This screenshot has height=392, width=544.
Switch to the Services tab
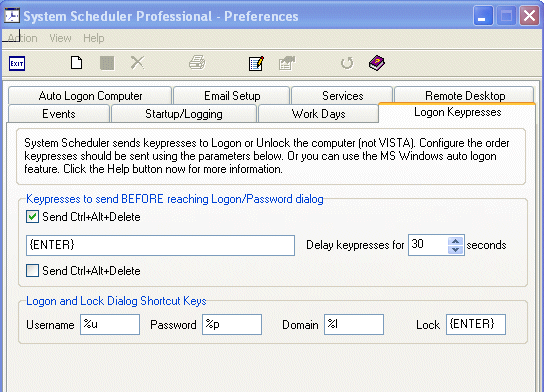coord(342,95)
